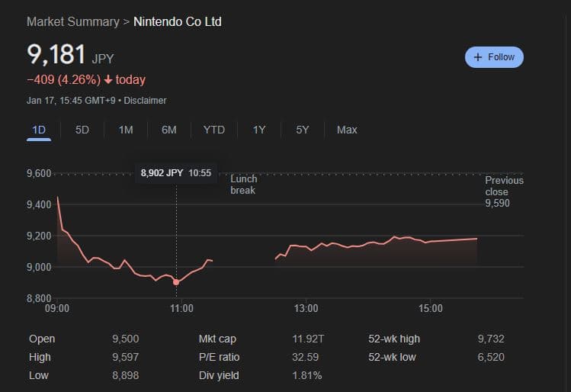Viewport: 571px width, 392px height.
Task: Switch to the 1Y chart tab
Action: tap(259, 130)
